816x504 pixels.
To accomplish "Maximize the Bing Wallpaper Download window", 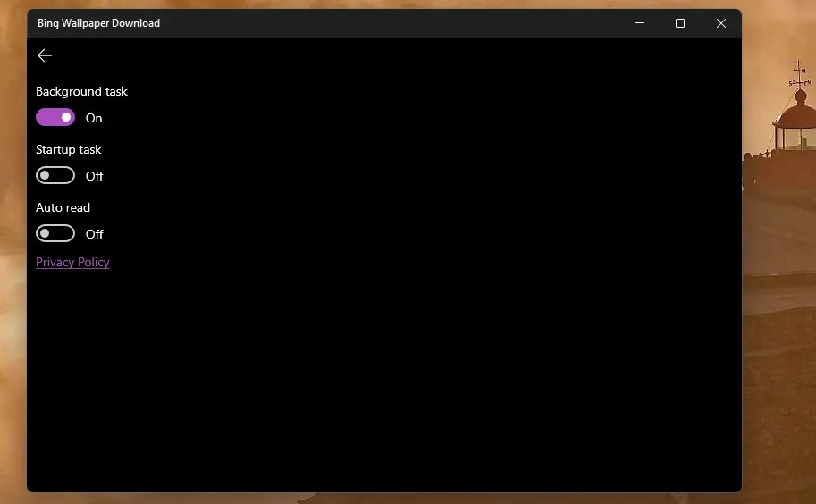I will (x=679, y=23).
